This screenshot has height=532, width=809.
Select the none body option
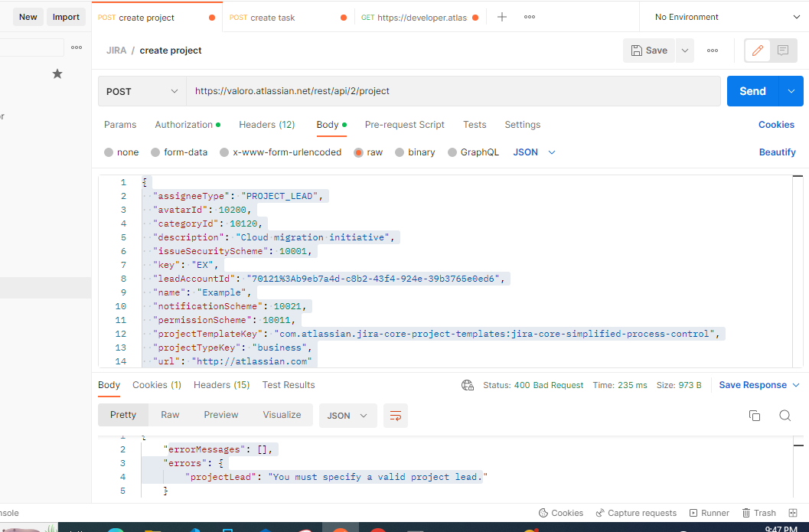(121, 152)
